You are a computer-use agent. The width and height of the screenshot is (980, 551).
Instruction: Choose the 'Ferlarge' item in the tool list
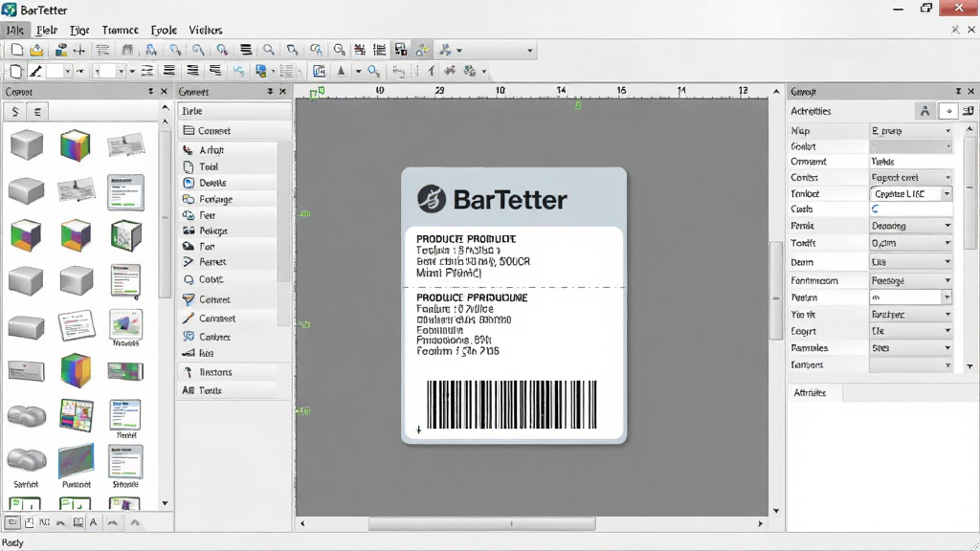point(228,199)
